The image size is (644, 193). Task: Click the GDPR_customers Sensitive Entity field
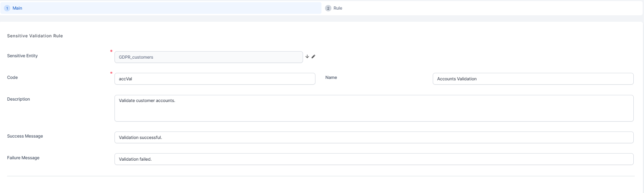(x=208, y=57)
